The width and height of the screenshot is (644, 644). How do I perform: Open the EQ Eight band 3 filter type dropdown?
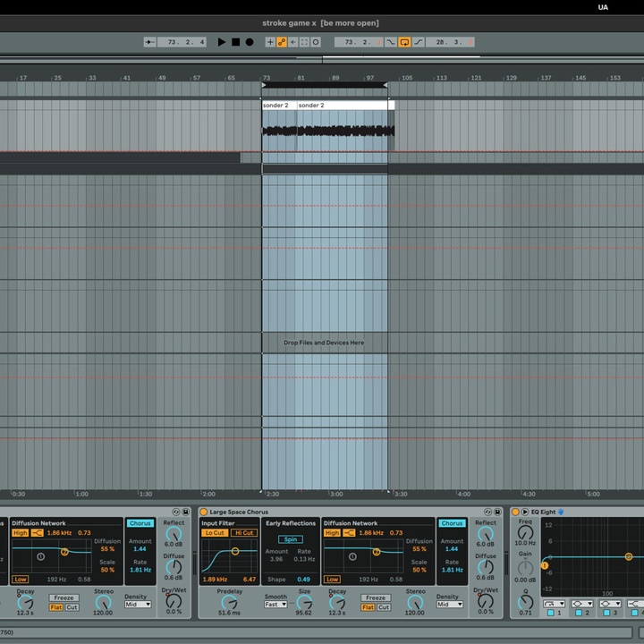click(x=609, y=604)
